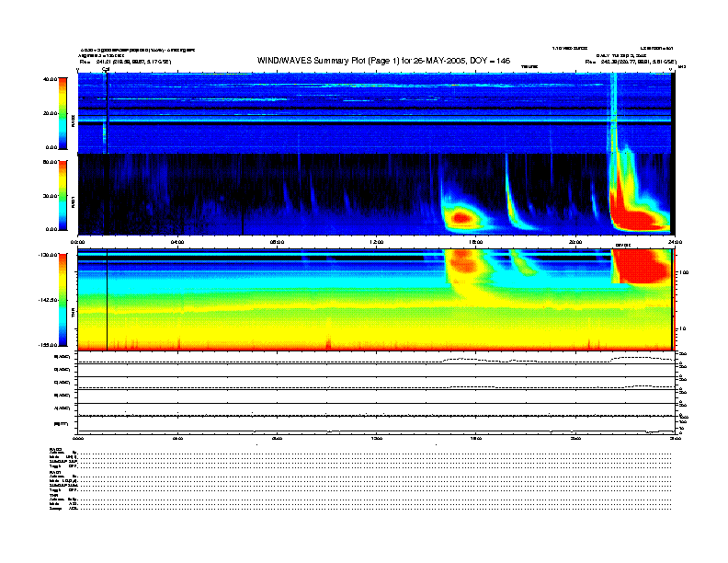
Task: Click the 16:00 tick label below RAD1
Action: 476,242
